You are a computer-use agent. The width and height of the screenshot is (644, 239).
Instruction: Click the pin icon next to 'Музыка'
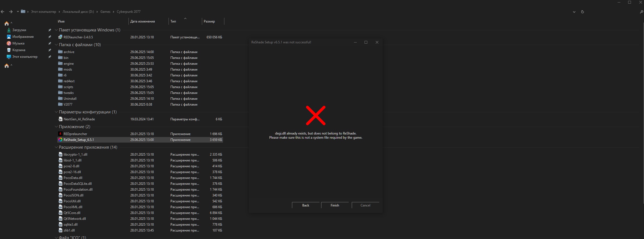point(49,43)
